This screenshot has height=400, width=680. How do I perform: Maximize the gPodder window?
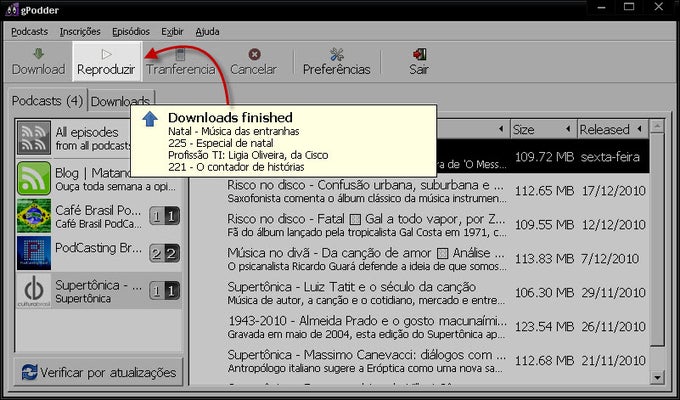(x=629, y=7)
